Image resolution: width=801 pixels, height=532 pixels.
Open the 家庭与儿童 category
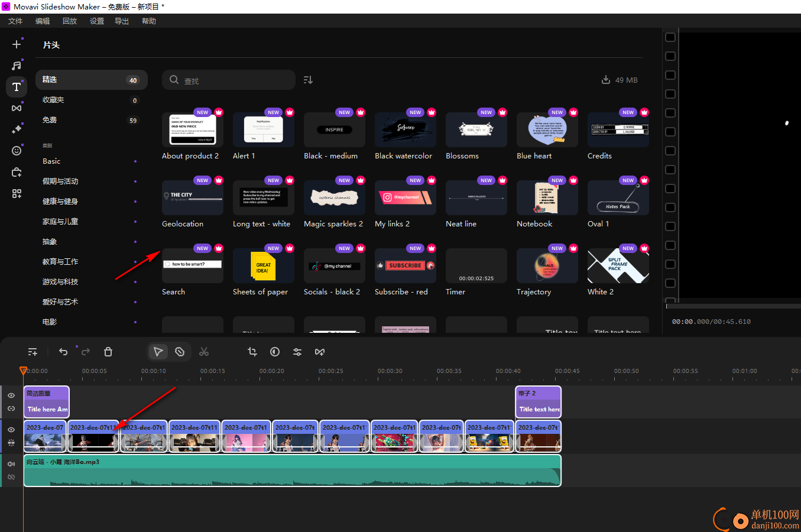[x=92, y=222]
